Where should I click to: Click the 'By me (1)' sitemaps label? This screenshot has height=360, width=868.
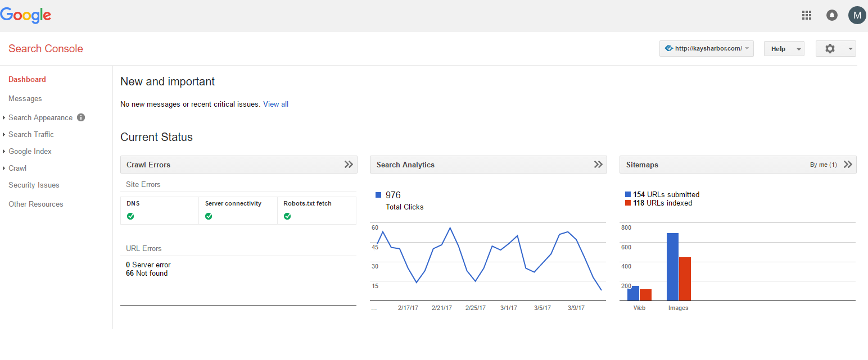[824, 165]
